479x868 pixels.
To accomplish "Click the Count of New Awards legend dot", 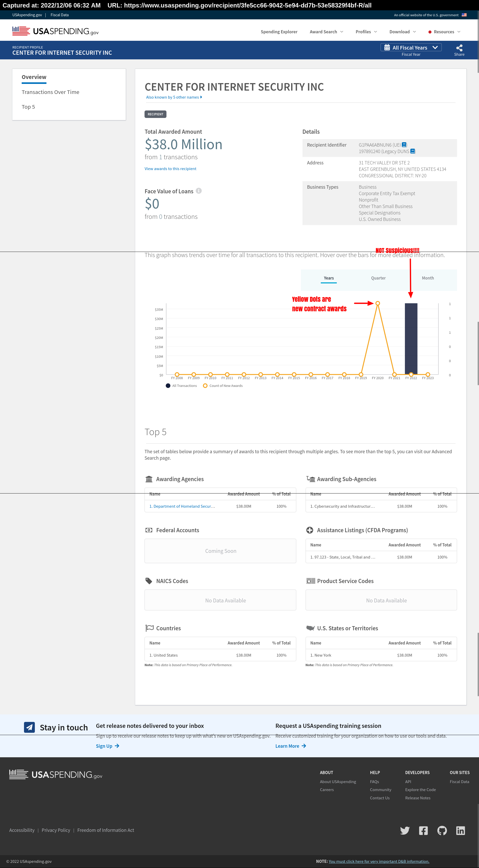I will (x=205, y=386).
